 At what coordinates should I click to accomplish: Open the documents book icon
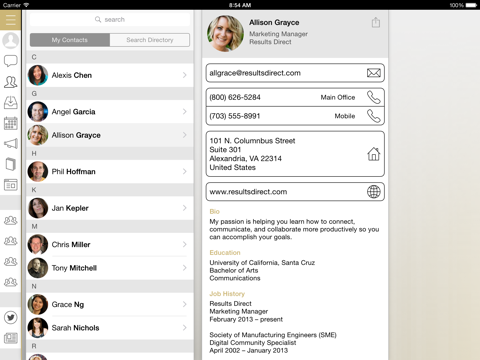(x=11, y=164)
